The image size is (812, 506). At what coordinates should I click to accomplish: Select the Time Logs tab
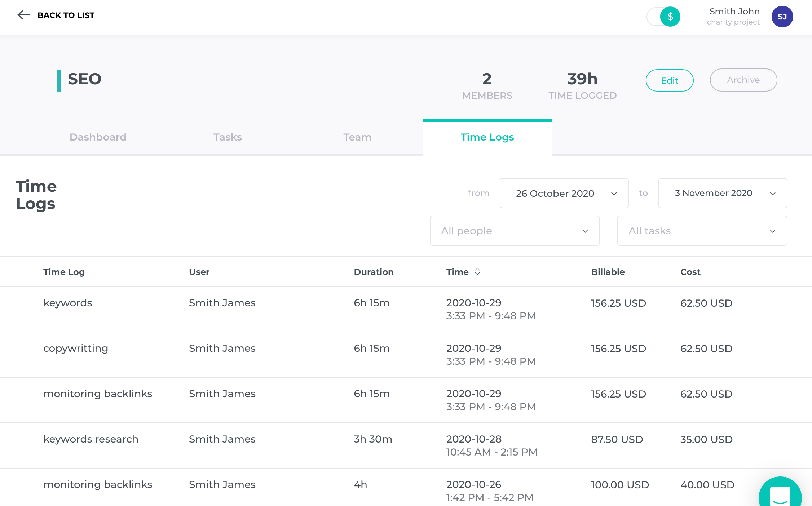coord(487,137)
